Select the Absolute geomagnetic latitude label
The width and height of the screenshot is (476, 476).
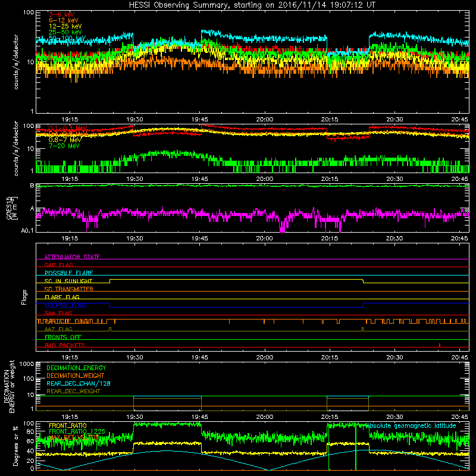point(411,426)
